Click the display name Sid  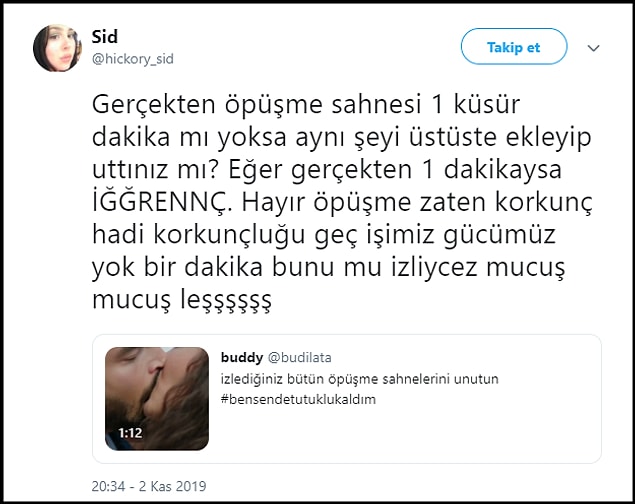pos(104,37)
